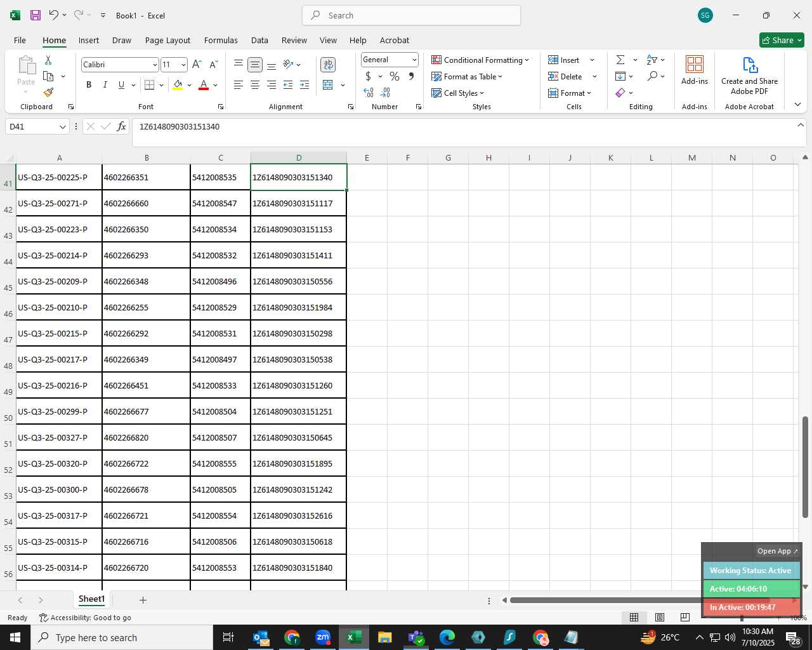The width and height of the screenshot is (812, 650).
Task: Open the Sort & Filter tool
Action: 652,60
